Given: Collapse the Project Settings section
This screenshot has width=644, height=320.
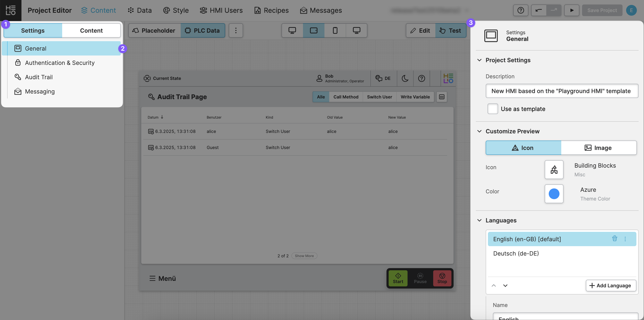Looking at the screenshot, I should point(479,60).
